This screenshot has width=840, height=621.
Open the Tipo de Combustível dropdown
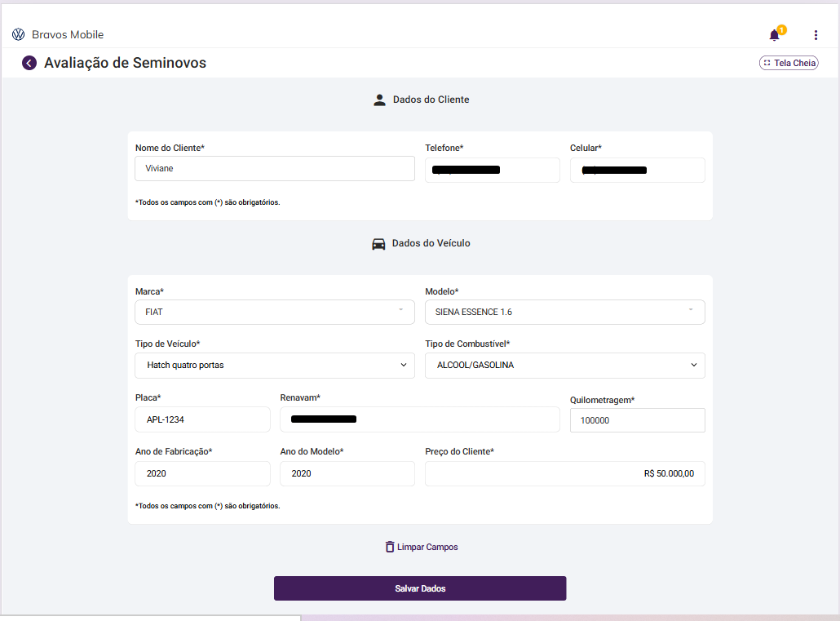564,365
